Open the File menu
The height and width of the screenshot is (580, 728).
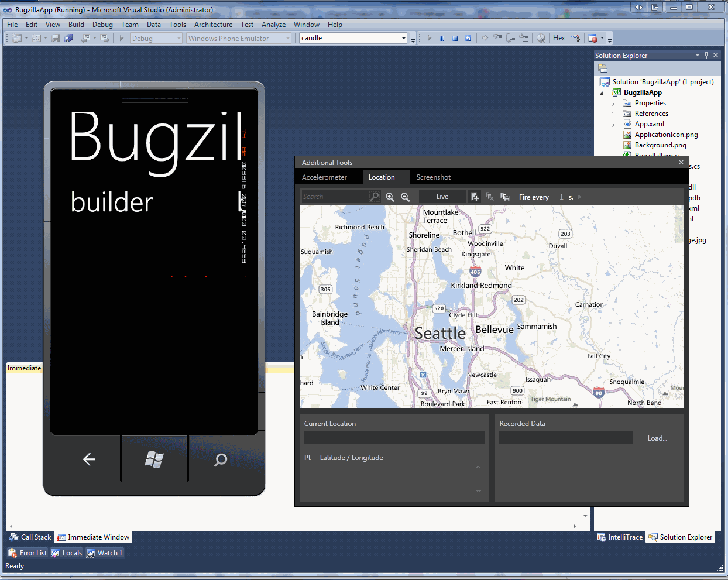(x=12, y=25)
